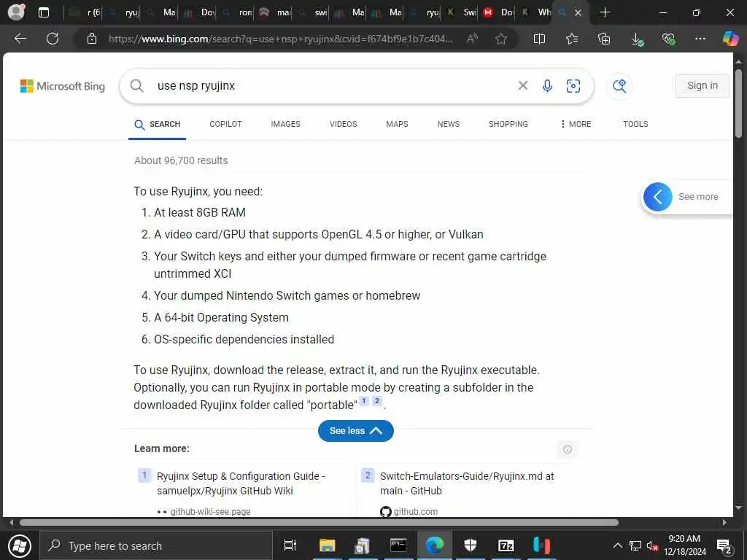The image size is (747, 560).
Task: Click the Sign in button
Action: (702, 86)
